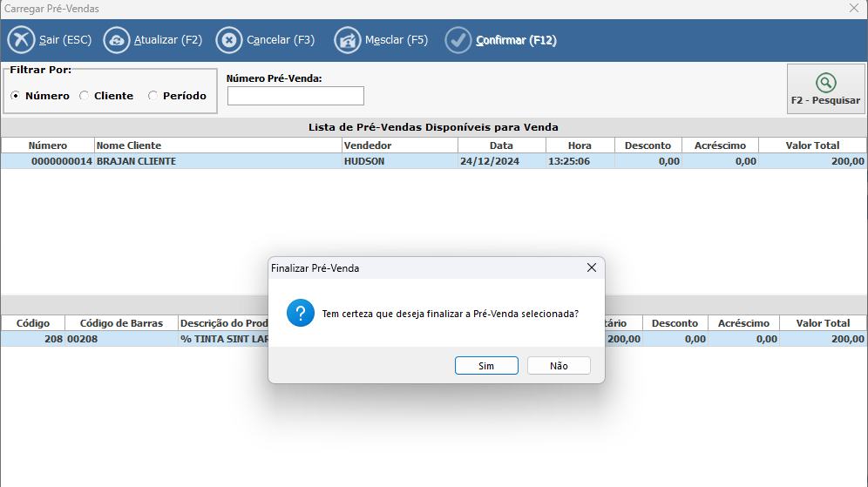Click the blue question mark dialog icon
Image resolution: width=868 pixels, height=487 pixels.
coord(301,313)
